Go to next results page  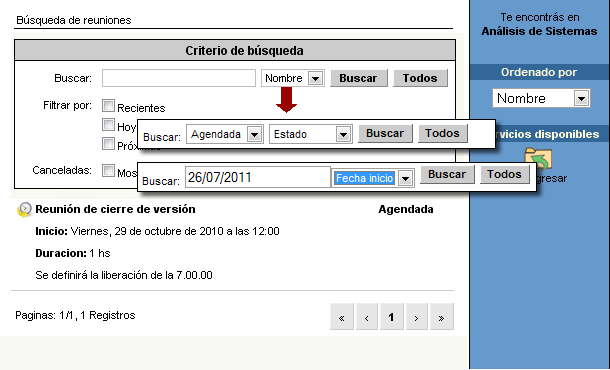click(416, 317)
